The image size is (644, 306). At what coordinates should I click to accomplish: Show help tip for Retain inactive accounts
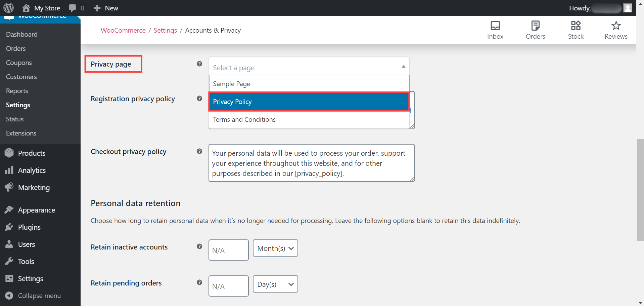(199, 246)
